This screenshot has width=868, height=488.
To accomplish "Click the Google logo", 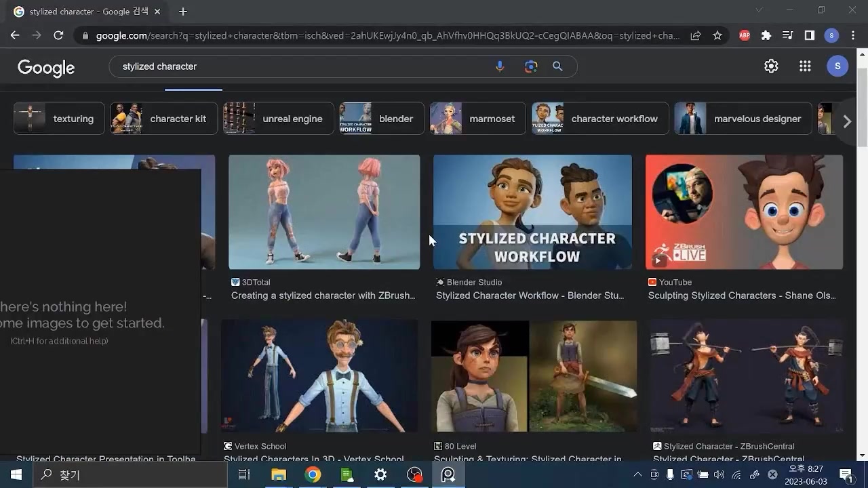I will pyautogui.click(x=46, y=67).
